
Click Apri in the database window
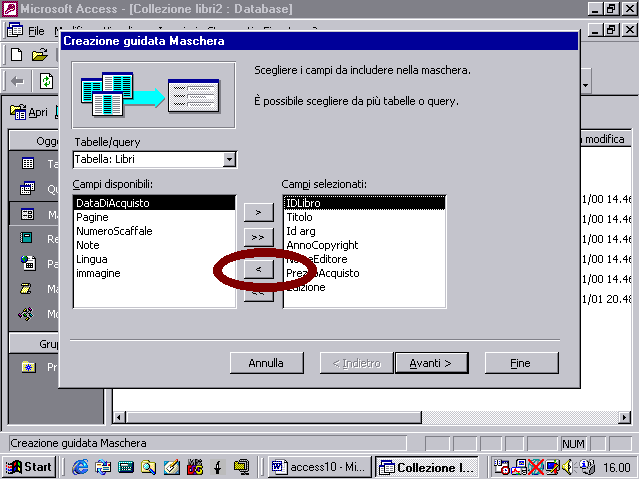[x=29, y=112]
